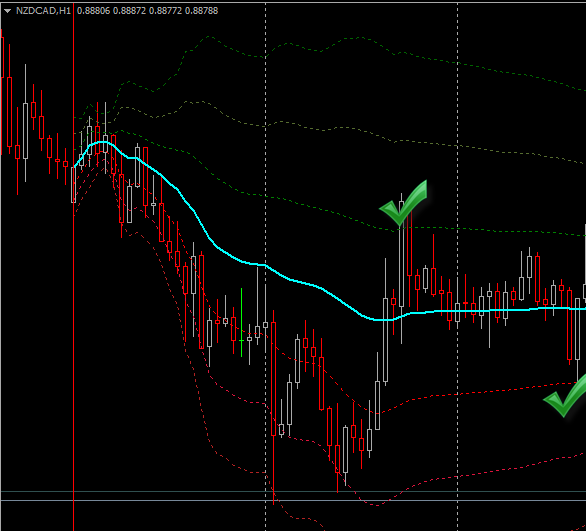586x531 pixels.
Task: Select the light gray horizontal line near the bottom
Action: coord(293,500)
